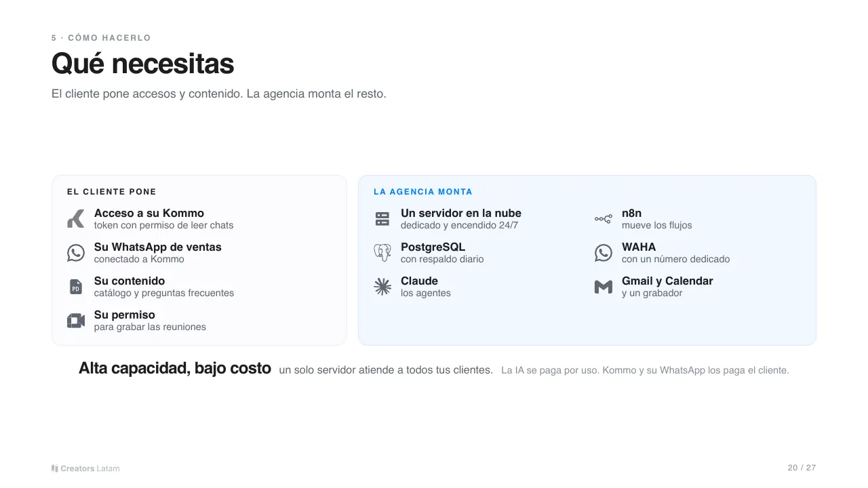The width and height of the screenshot is (868, 488).
Task: Click 'para grabar las reuniones' text
Action: (x=150, y=327)
